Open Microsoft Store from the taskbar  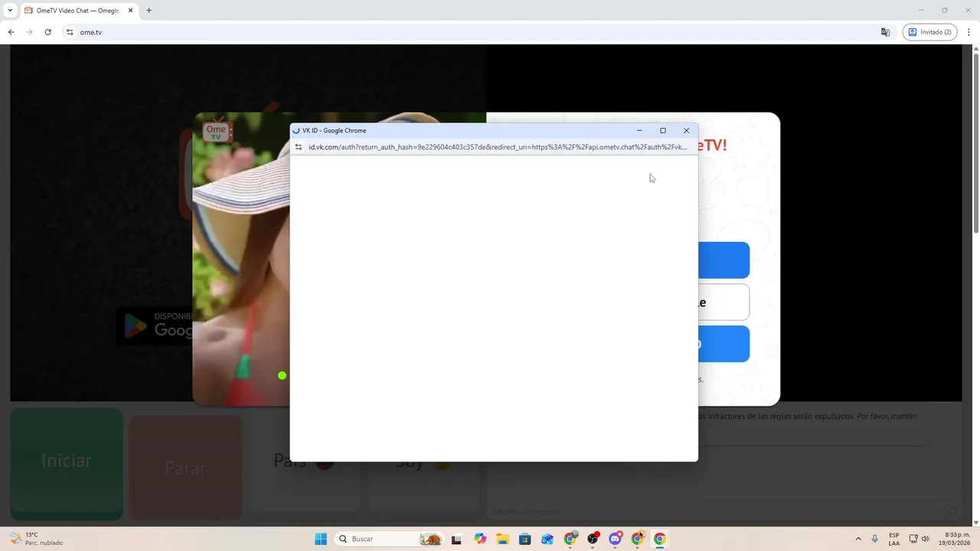click(524, 539)
